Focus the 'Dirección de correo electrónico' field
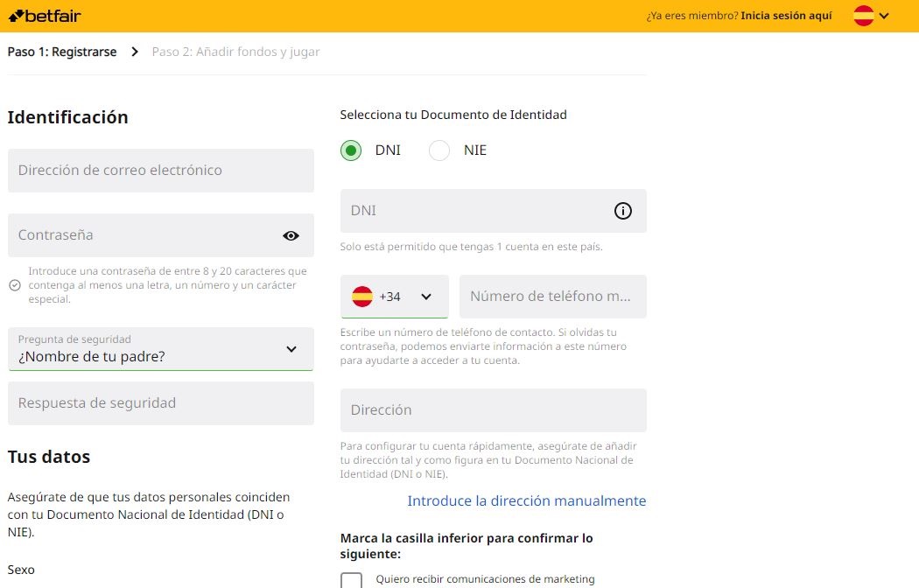This screenshot has width=919, height=588. tap(160, 171)
